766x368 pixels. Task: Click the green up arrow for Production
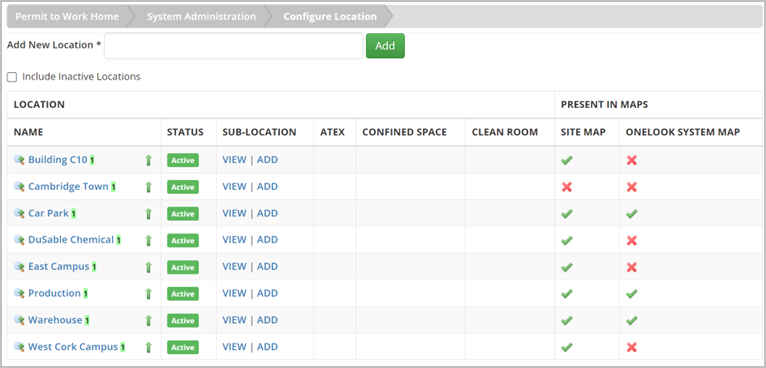[149, 294]
